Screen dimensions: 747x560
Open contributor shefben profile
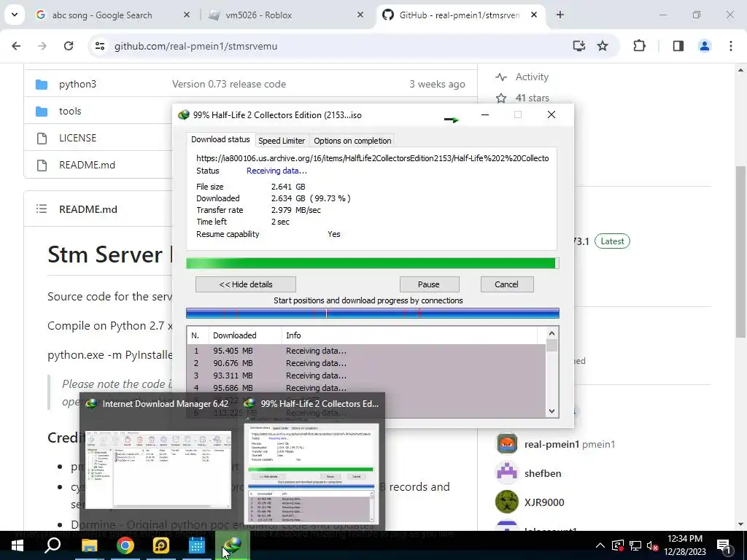click(x=543, y=473)
